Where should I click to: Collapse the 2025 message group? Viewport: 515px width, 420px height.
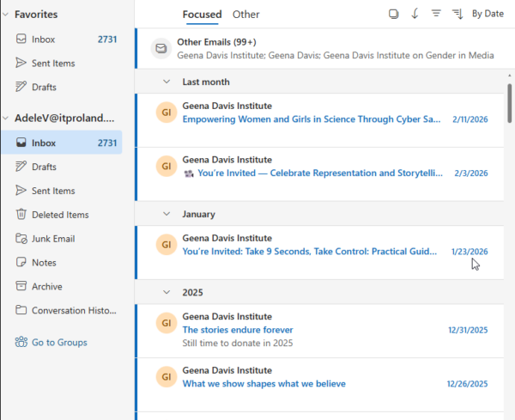click(x=167, y=292)
